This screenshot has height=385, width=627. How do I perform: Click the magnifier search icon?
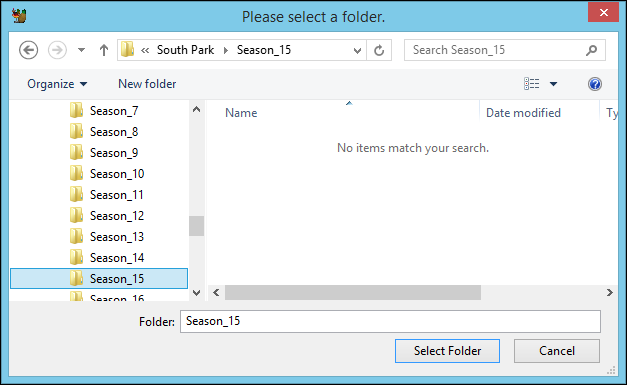coord(591,50)
